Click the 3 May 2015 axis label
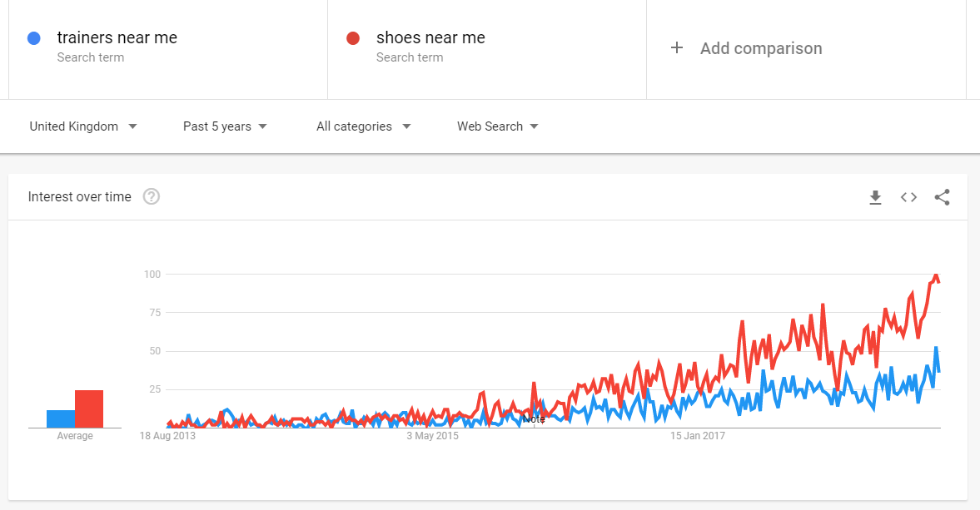The image size is (980, 510). pyautogui.click(x=432, y=436)
